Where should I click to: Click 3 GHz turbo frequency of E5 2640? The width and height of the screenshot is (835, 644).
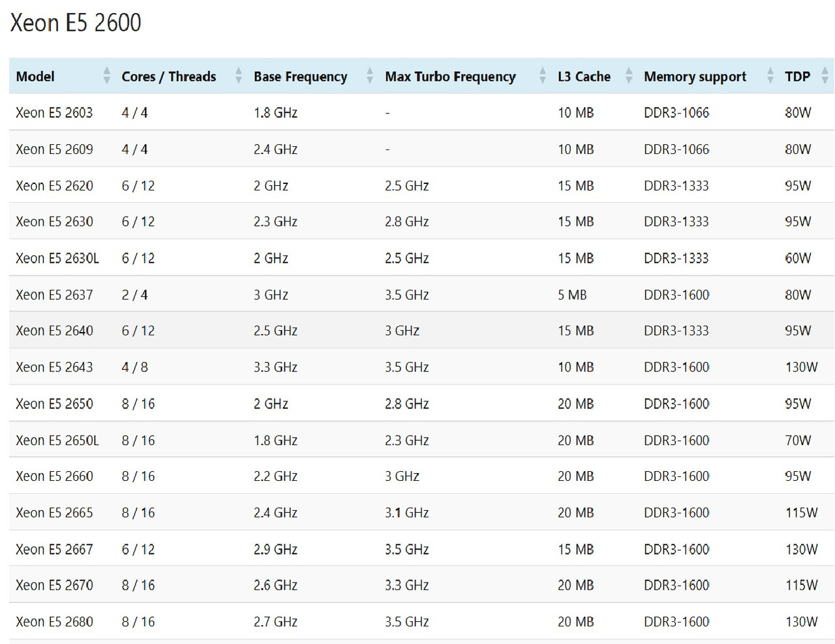402,330
